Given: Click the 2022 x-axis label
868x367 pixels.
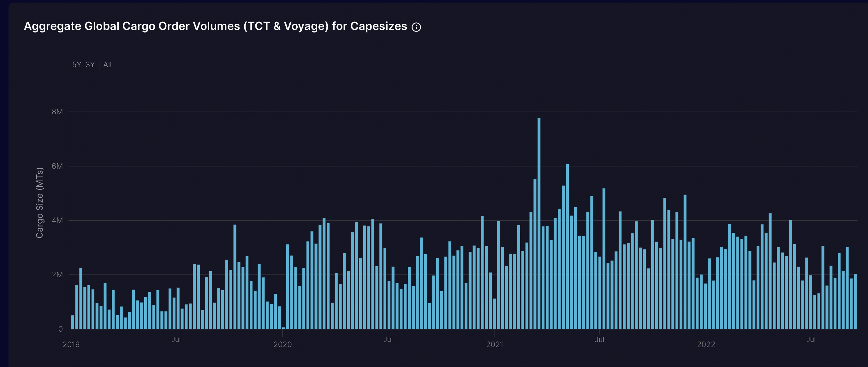Looking at the screenshot, I should pyautogui.click(x=706, y=344).
